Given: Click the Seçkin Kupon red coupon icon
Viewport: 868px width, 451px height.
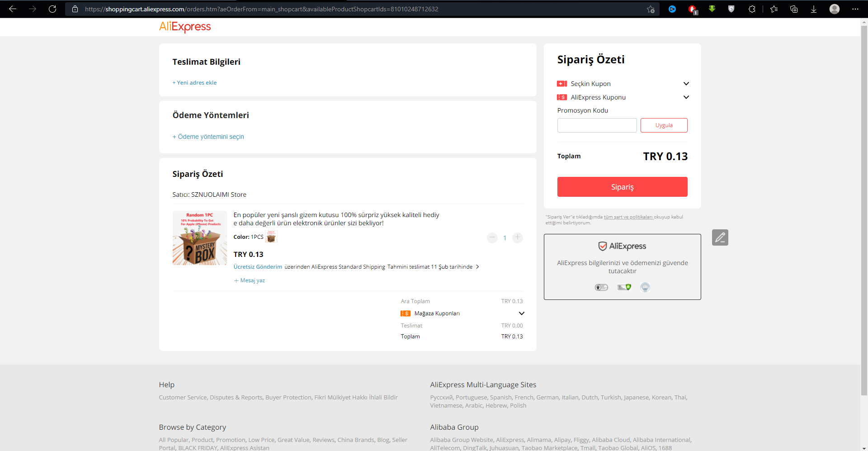Looking at the screenshot, I should point(562,84).
